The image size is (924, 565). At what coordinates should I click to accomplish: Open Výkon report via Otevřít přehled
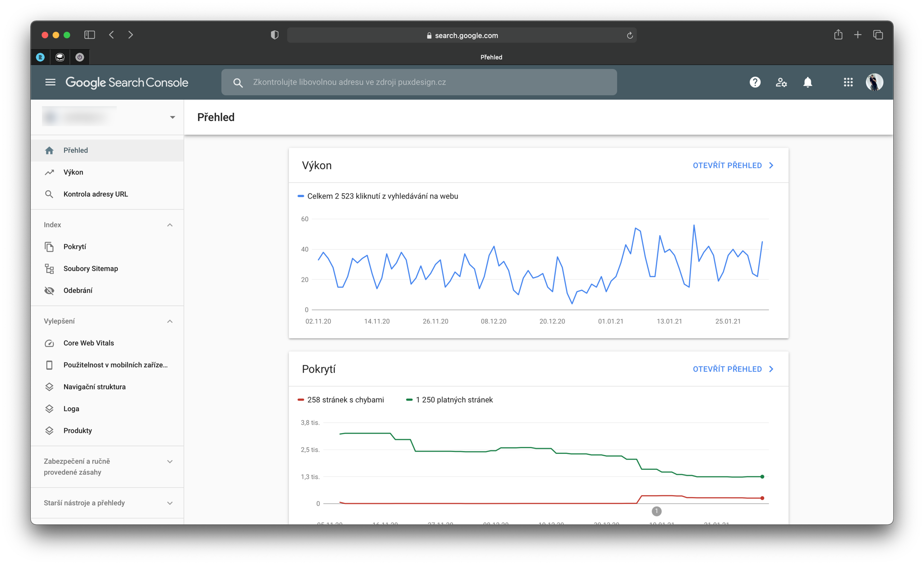point(732,165)
